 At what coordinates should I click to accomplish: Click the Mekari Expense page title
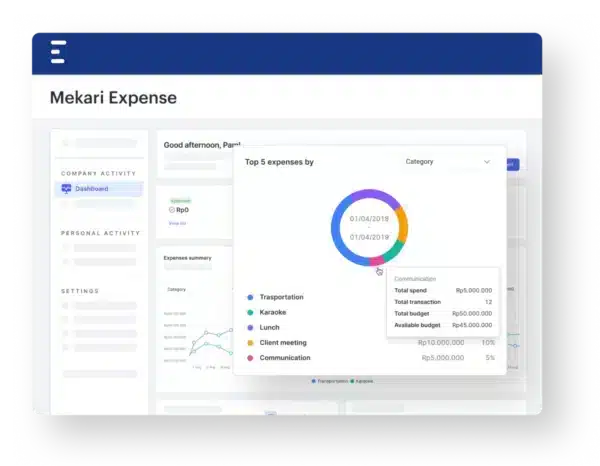tap(113, 98)
